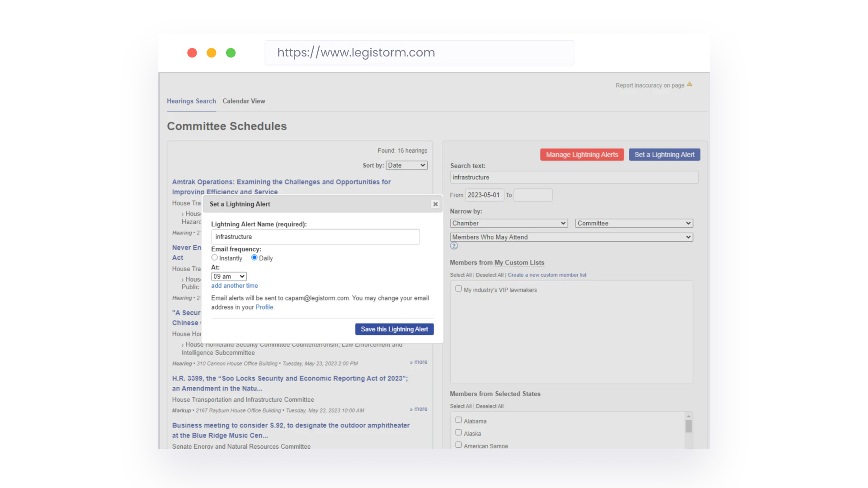Click the From date field showing 2023-05-01

(484, 195)
